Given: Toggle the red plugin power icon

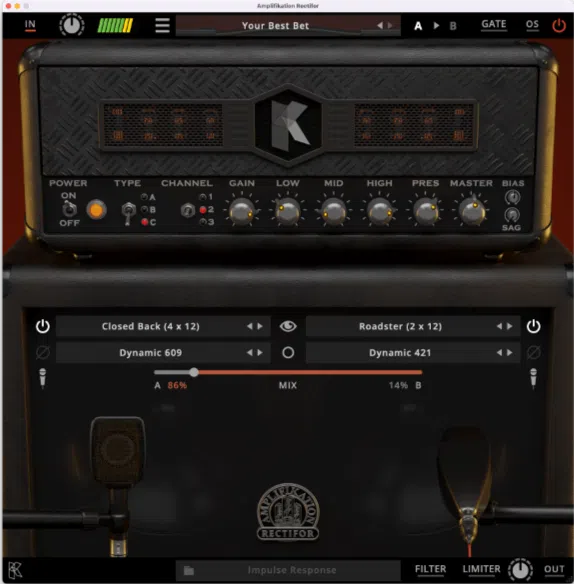Looking at the screenshot, I should click(x=558, y=26).
